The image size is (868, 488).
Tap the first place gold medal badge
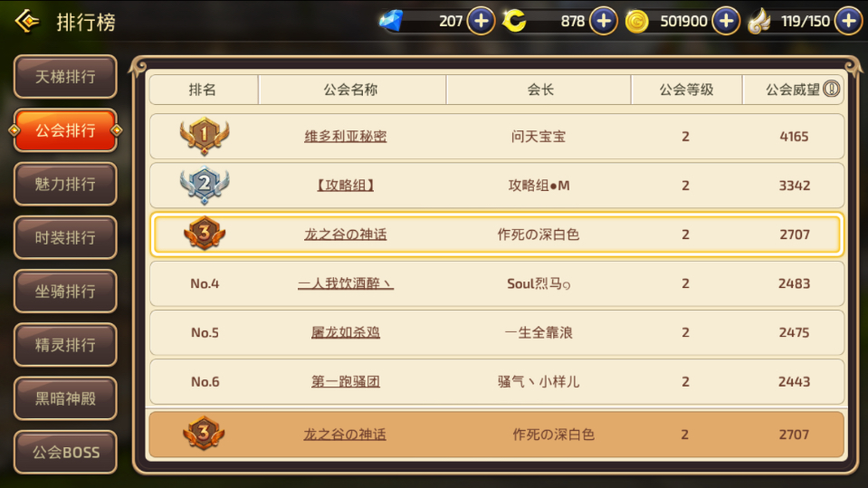[205, 136]
